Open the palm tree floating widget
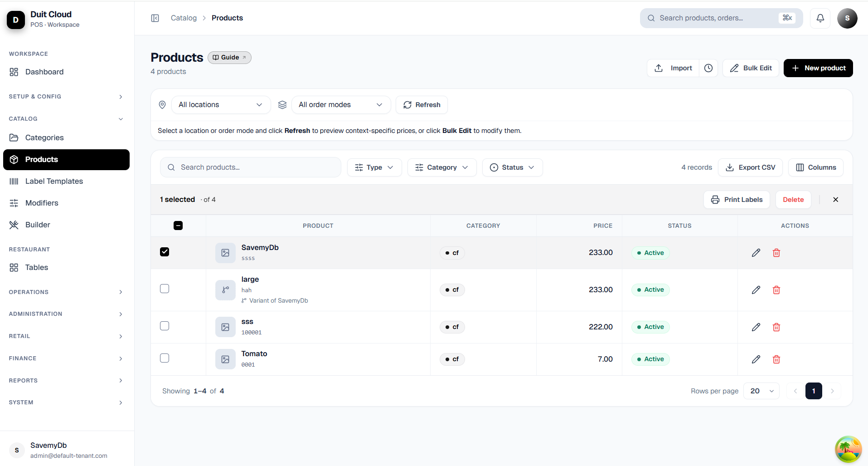 tap(848, 449)
